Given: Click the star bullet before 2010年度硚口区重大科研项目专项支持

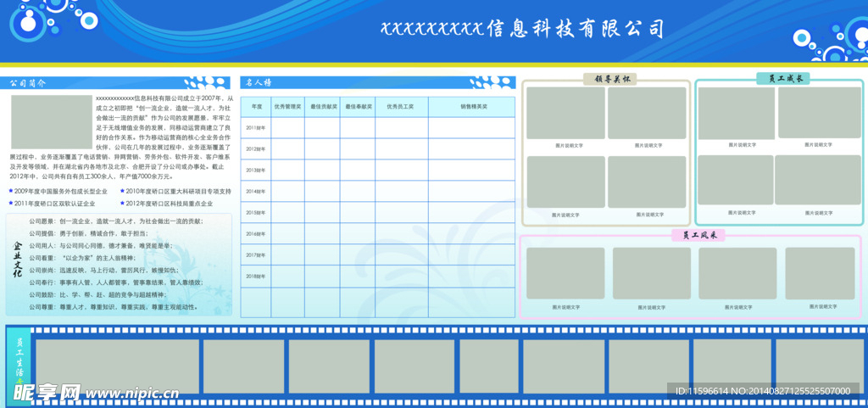Looking at the screenshot, I should pyautogui.click(x=122, y=192).
